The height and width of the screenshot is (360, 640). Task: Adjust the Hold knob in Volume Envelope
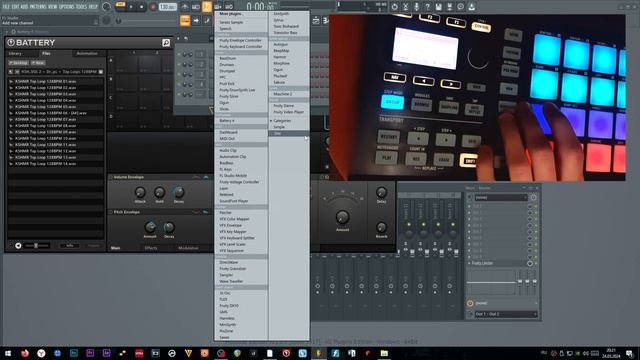coord(159,192)
